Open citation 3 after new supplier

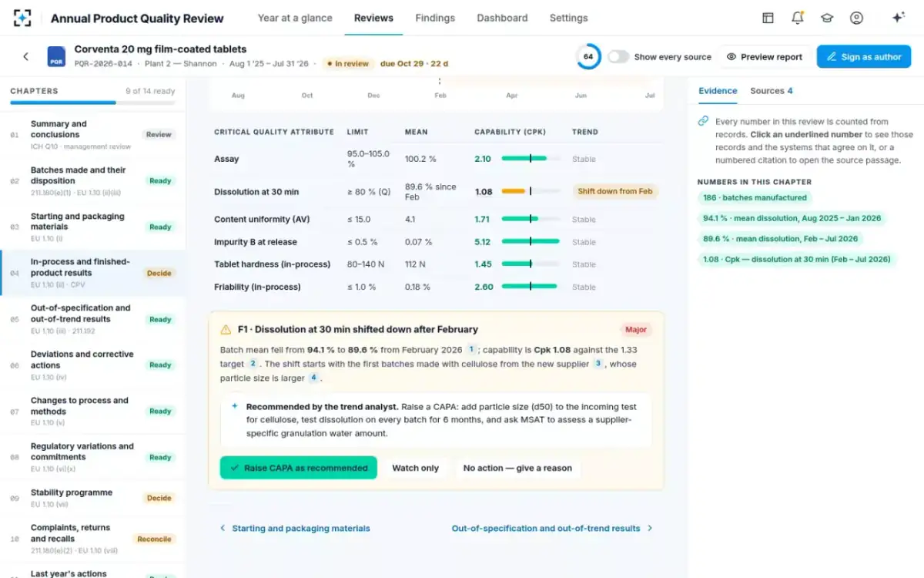(598, 363)
